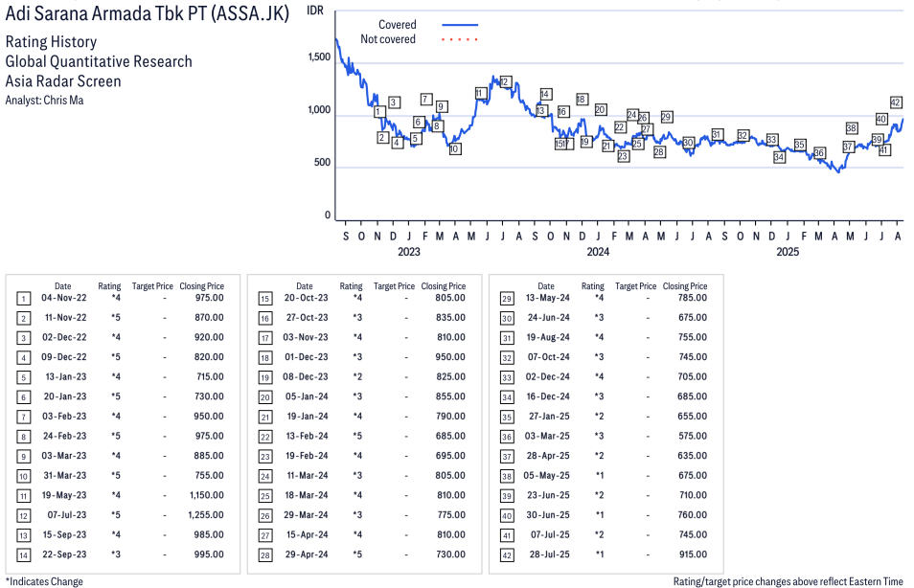Click the 2024 year label under the chart
Viewport: 914px width, 588px height.
(x=598, y=252)
